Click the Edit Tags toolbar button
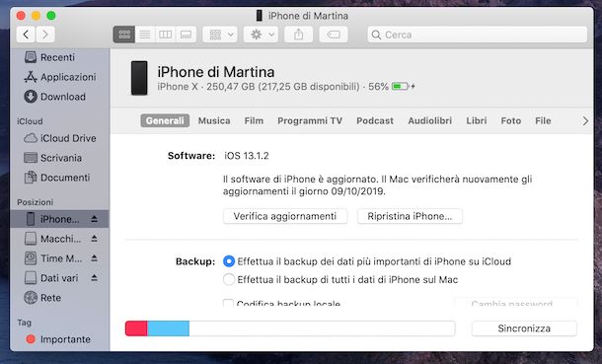This screenshot has height=364, width=602. click(x=334, y=35)
